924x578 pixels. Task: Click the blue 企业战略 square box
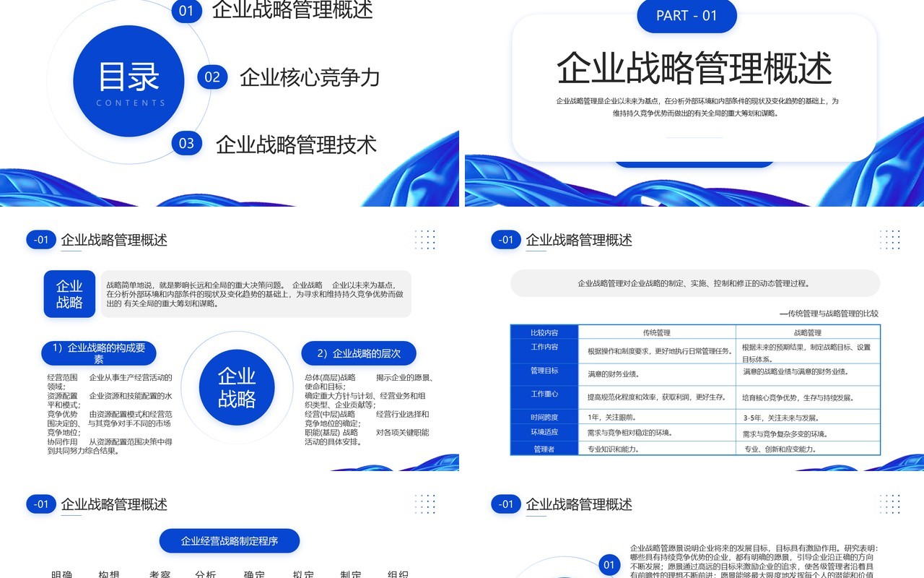(x=69, y=294)
